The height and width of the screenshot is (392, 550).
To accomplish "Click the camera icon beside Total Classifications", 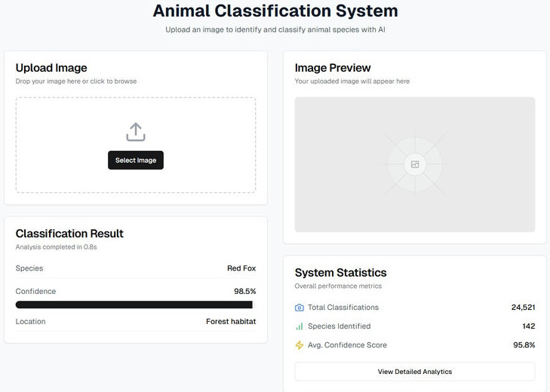I will (300, 308).
